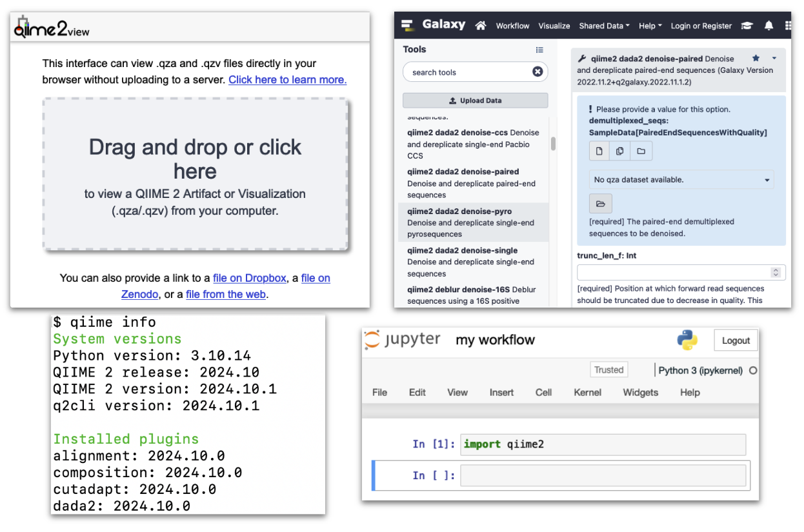Click the Jupyter logo
Viewport: 804px width, 532px height.
click(x=402, y=340)
